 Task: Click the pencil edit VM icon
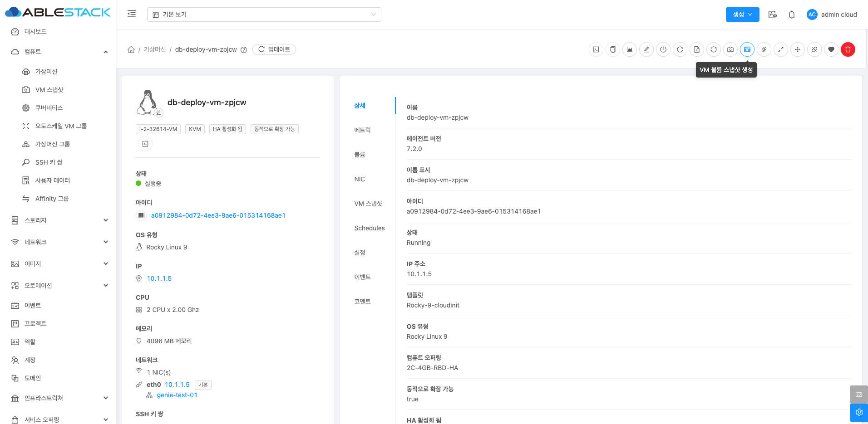(646, 49)
